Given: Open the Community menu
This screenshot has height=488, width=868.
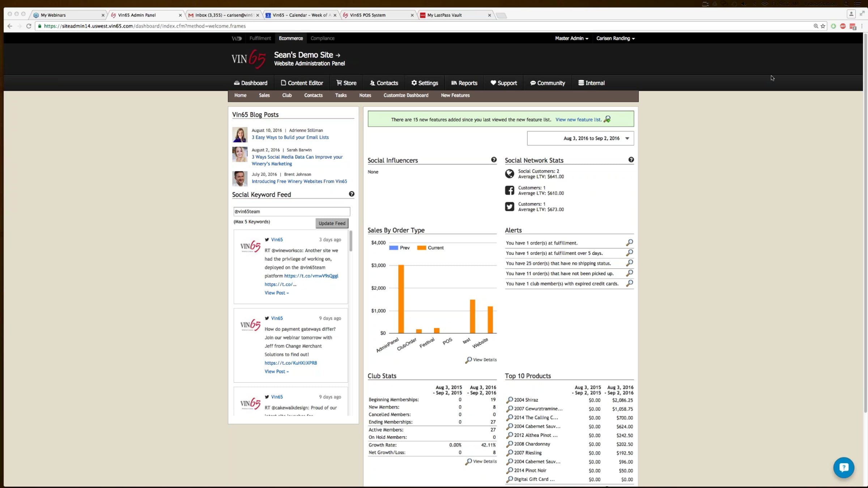Looking at the screenshot, I should pos(547,83).
